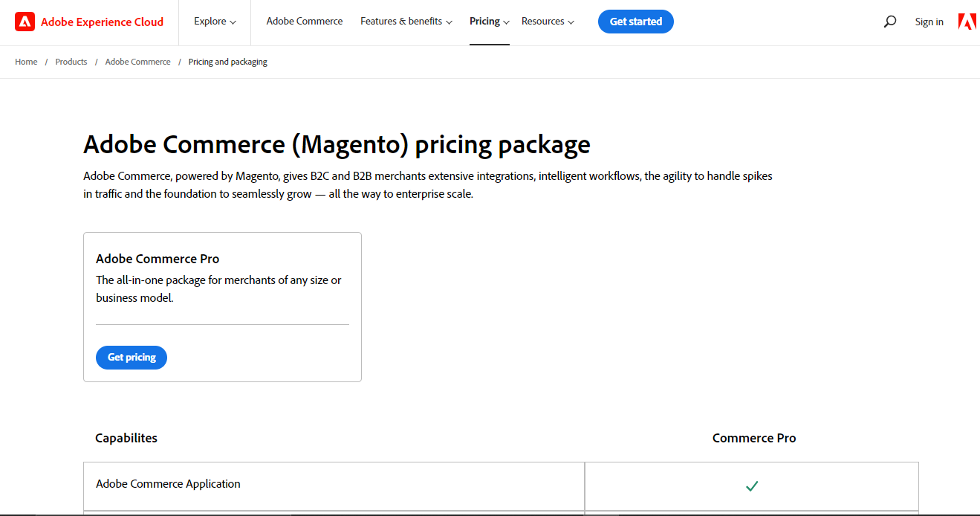Click the green checkmark for Adobe Commerce Application
The width and height of the screenshot is (980, 516).
click(x=751, y=486)
